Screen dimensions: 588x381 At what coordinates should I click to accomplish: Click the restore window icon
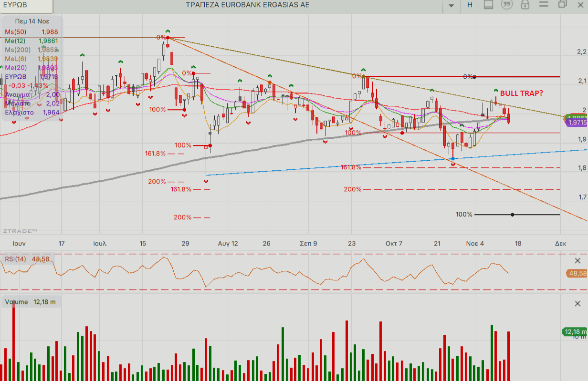[x=563, y=5]
